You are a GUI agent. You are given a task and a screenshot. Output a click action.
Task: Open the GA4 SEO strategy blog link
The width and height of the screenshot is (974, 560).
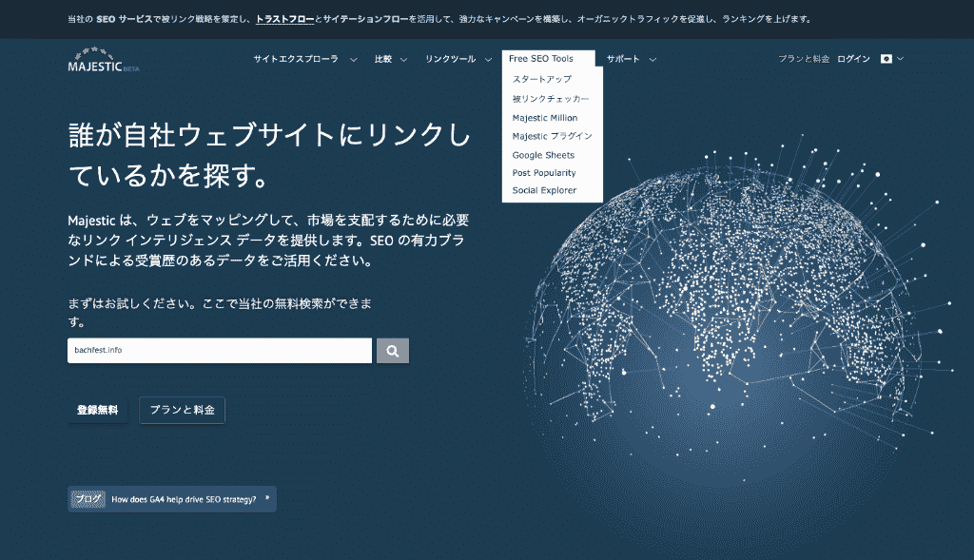[184, 498]
